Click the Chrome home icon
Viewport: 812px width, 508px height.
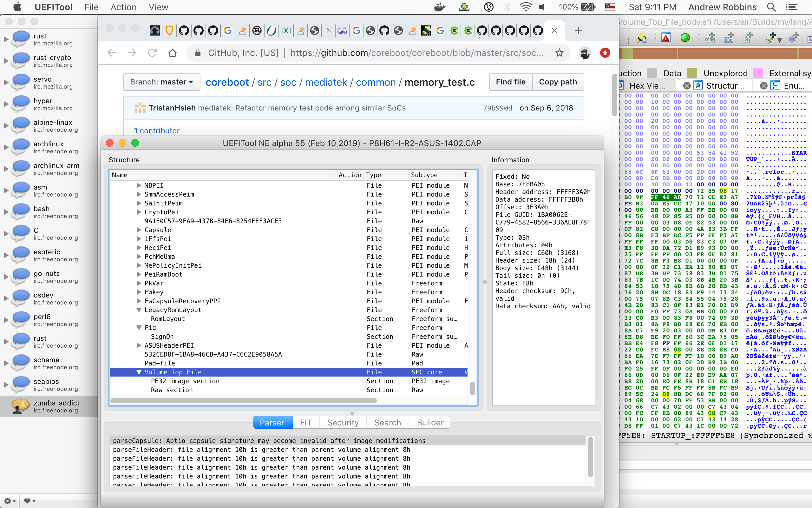pos(173,53)
